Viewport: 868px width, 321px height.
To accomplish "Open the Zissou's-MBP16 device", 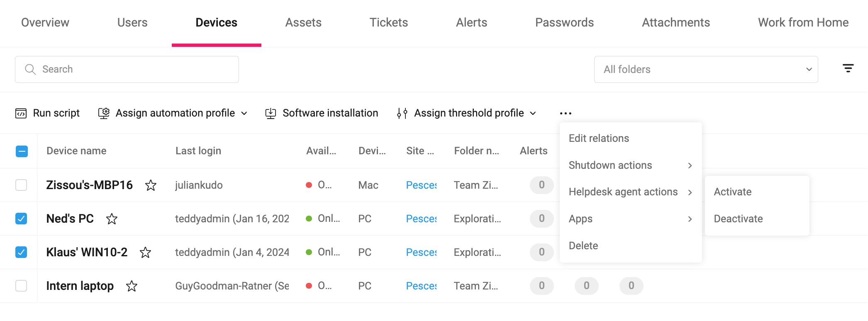I will point(89,185).
